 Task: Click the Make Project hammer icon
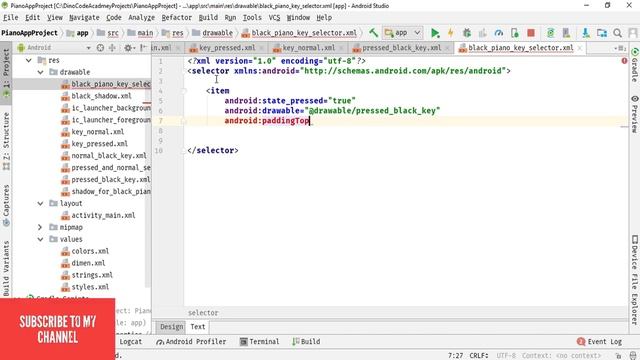click(x=373, y=33)
